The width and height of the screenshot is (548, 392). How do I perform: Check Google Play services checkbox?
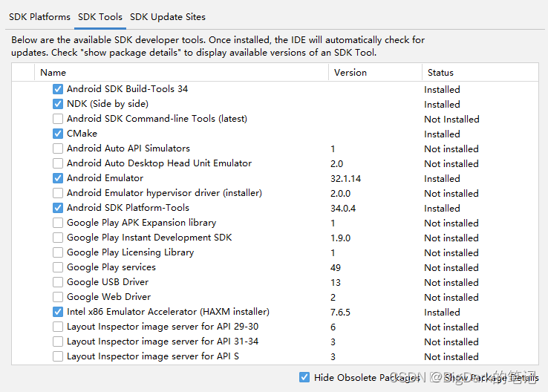pos(58,267)
